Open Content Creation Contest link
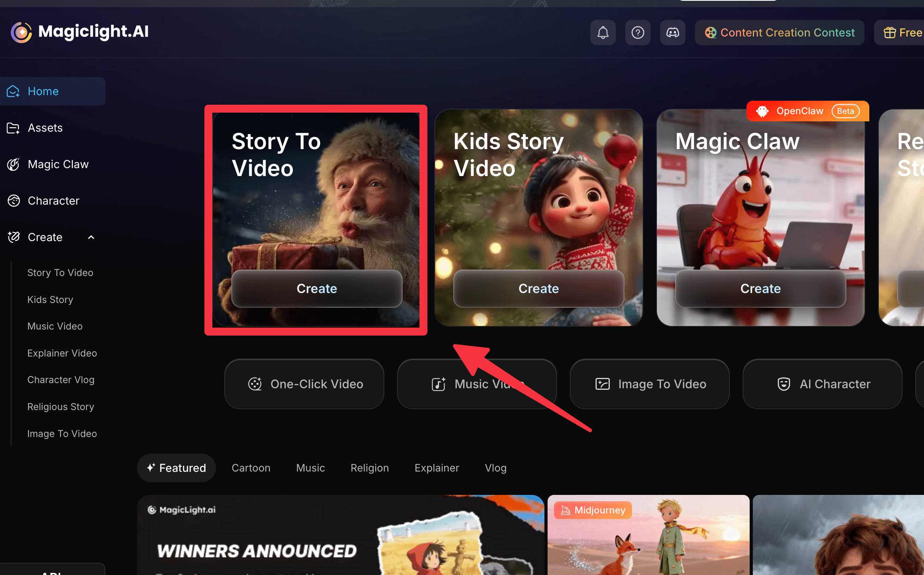The width and height of the screenshot is (924, 575). 779,33
